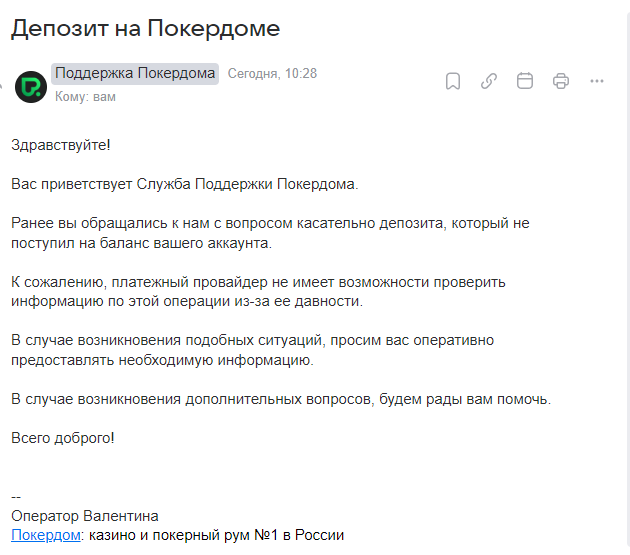Image resolution: width=630 pixels, height=555 pixels.
Task: Select sender name Поддержка Покердома
Action: [135, 73]
